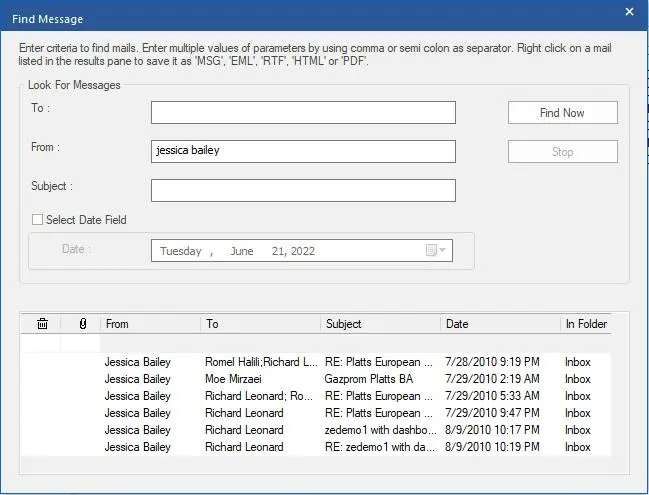This screenshot has height=495, width=649.
Task: Select the Gazprom Platts BA message row
Action: click(x=315, y=379)
